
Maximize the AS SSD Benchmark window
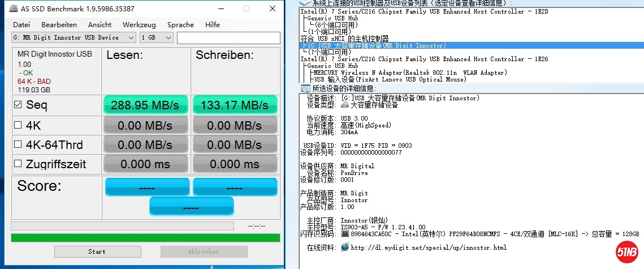[x=247, y=8]
